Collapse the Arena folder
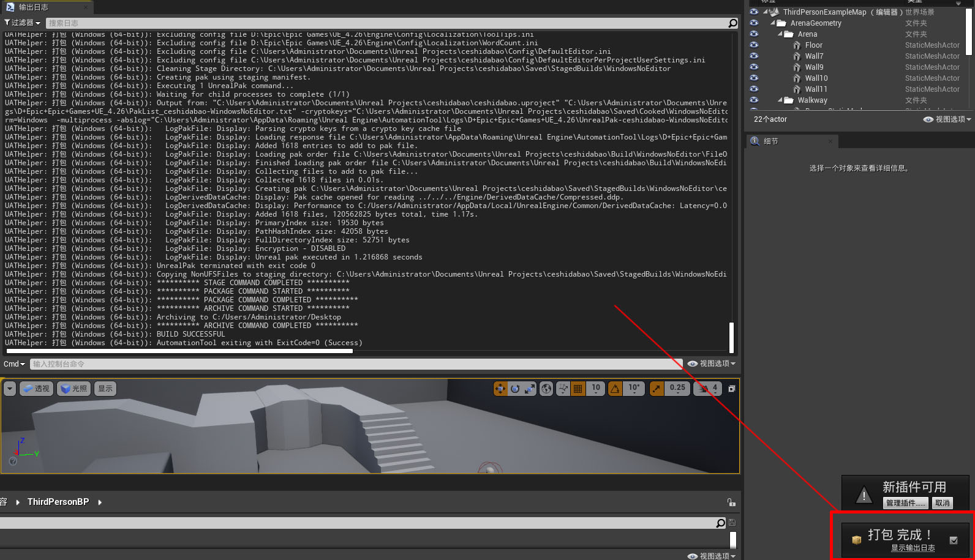Image resolution: width=975 pixels, height=560 pixels. [780, 34]
